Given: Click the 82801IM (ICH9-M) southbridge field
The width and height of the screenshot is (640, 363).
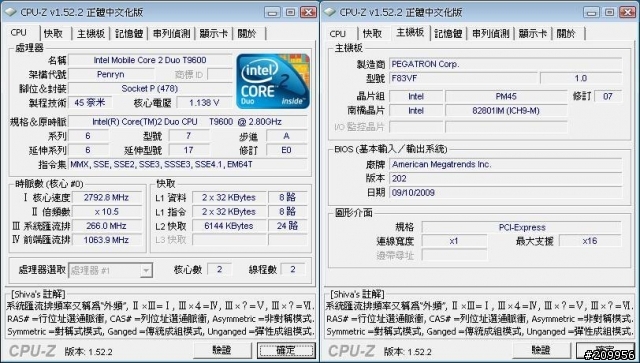Looking at the screenshot, I should (x=506, y=111).
